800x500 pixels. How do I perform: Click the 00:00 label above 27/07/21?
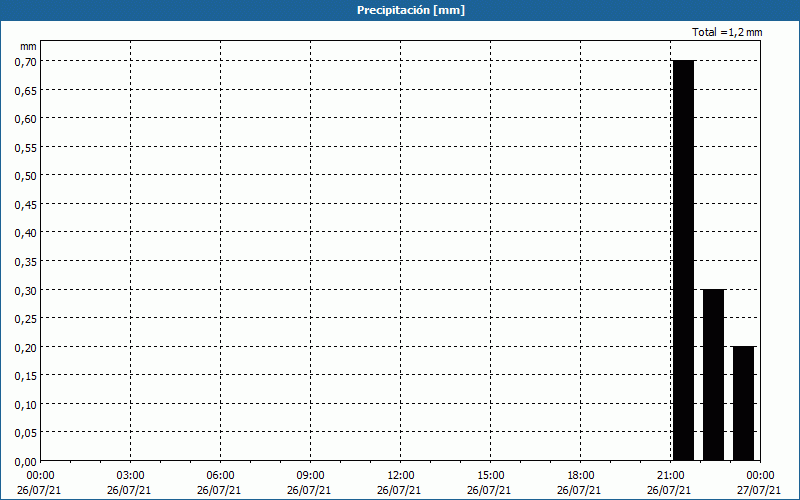click(x=760, y=475)
